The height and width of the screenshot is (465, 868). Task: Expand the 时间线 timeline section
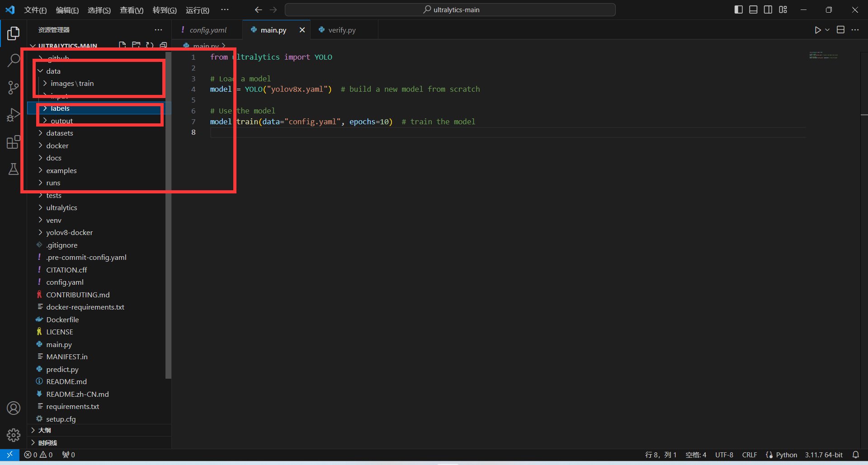click(99, 442)
